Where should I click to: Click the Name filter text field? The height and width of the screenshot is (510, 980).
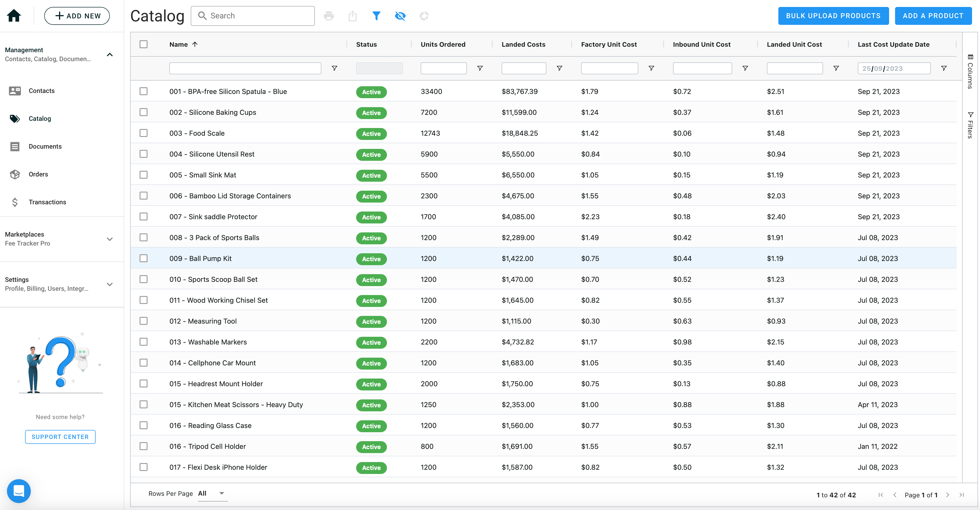(245, 68)
